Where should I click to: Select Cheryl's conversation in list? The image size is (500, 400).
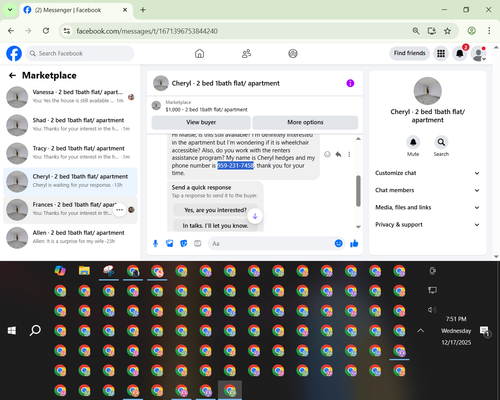click(x=70, y=181)
